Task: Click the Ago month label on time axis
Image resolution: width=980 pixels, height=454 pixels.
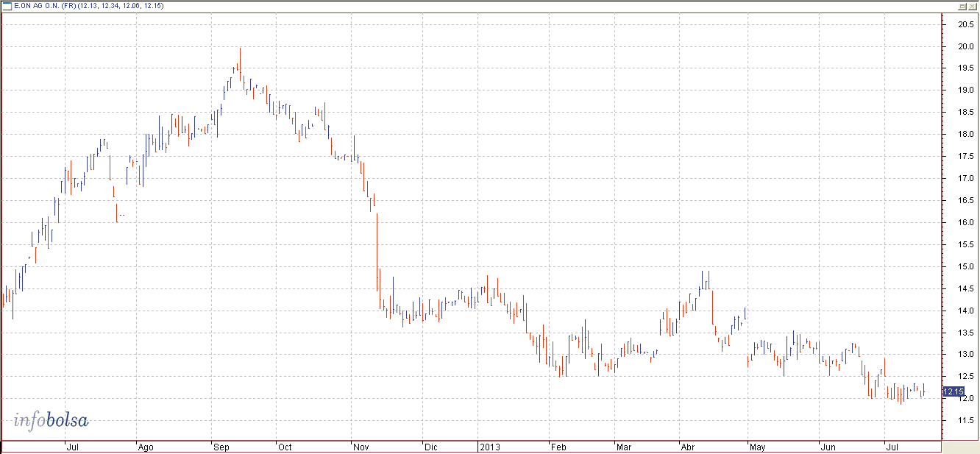Action: pyautogui.click(x=146, y=447)
